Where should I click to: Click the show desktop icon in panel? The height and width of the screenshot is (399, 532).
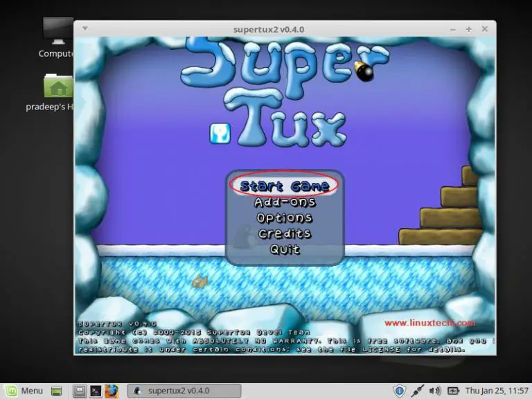click(56, 391)
